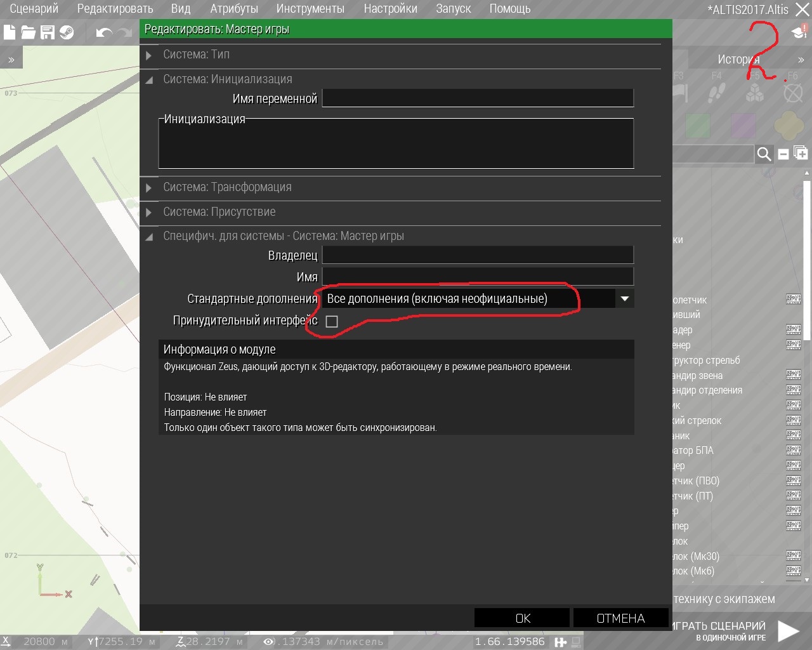The image size is (812, 650).
Task: Expand the Система: Присутствие section
Action: point(219,212)
